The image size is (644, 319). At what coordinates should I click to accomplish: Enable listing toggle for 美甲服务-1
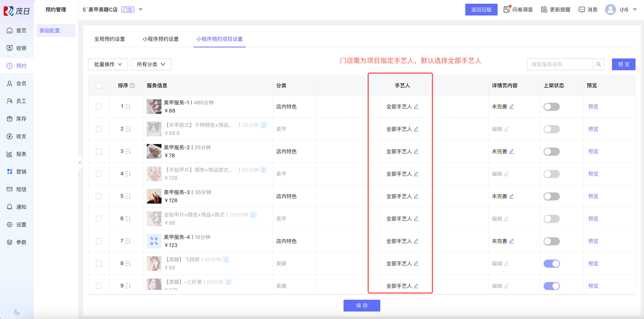(552, 107)
